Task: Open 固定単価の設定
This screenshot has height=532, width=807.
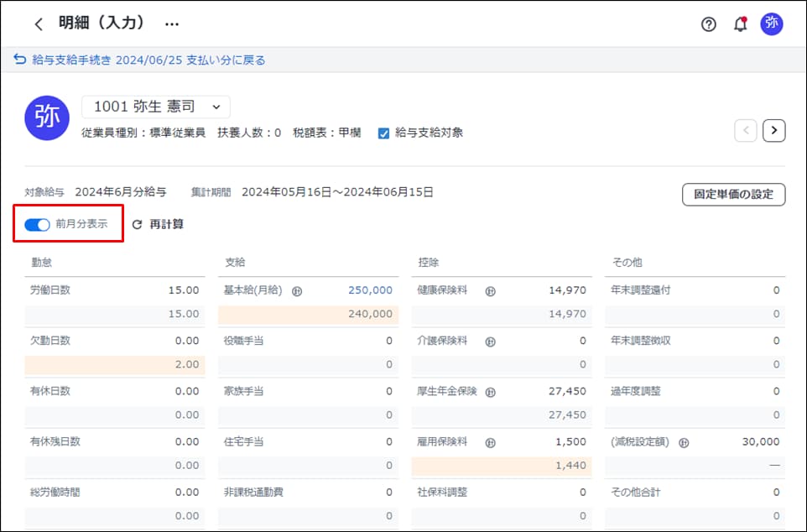Action: 733,194
